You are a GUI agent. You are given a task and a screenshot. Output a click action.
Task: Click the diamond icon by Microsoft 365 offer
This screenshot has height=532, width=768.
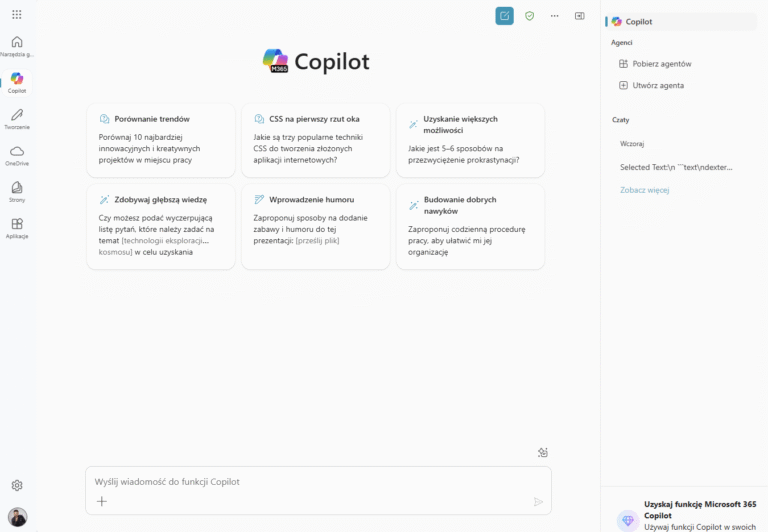tap(628, 520)
